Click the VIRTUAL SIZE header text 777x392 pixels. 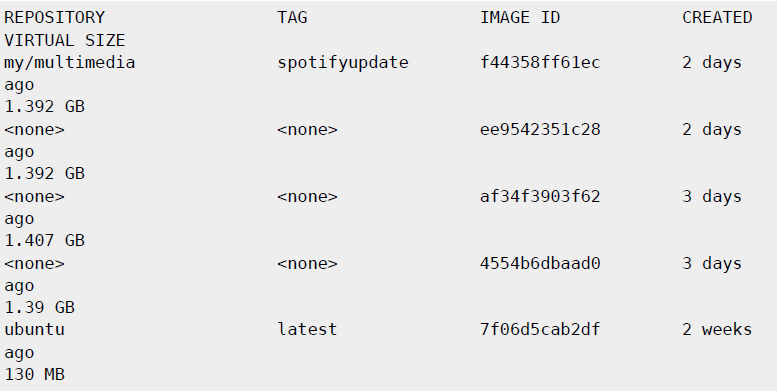click(x=64, y=40)
